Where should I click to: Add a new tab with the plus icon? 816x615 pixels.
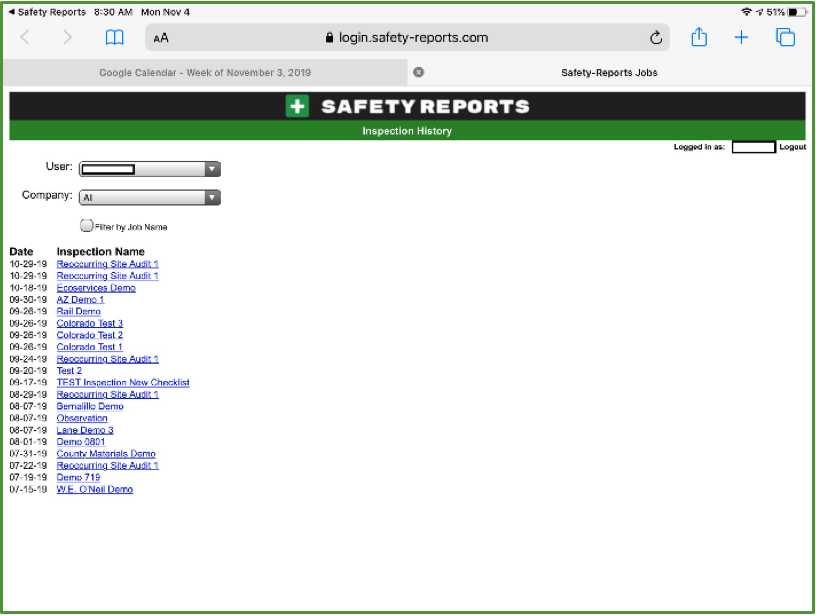(x=741, y=37)
